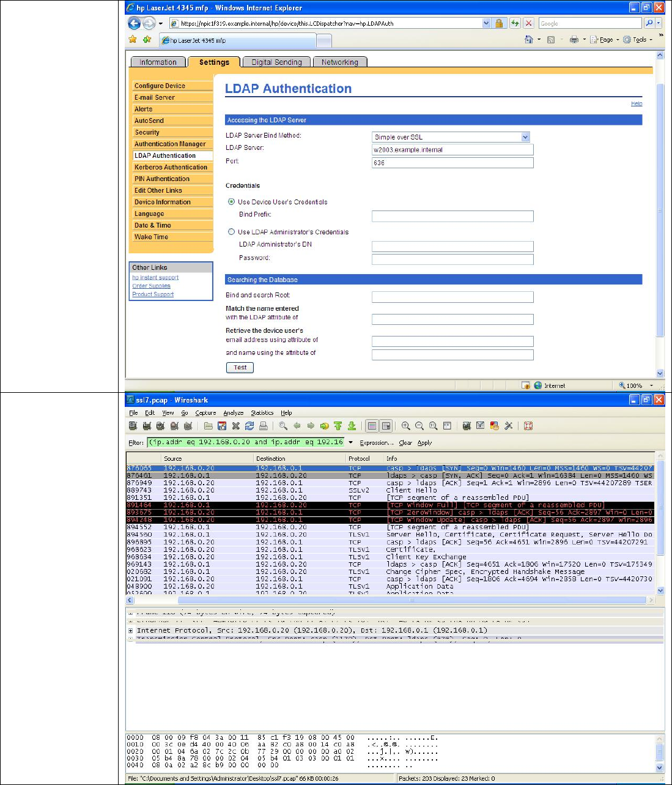Open a capture file with folder icon
This screenshot has height=785, width=672.
[x=209, y=426]
